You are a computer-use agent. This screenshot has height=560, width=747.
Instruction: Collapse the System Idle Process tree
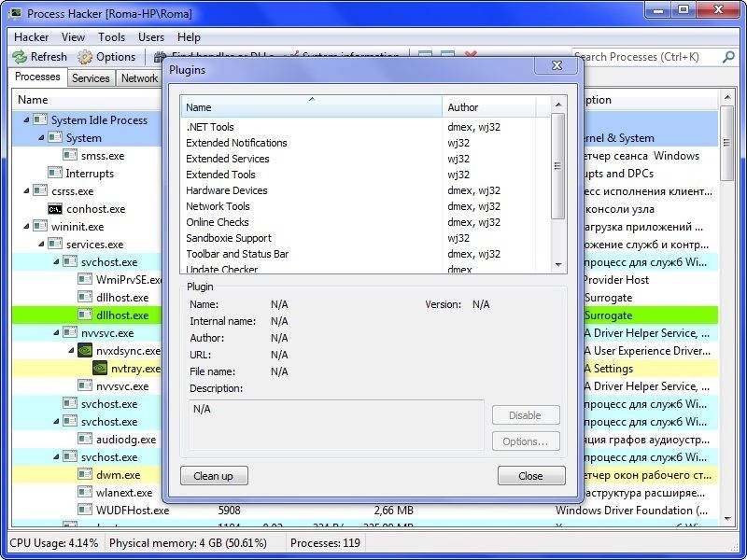point(26,120)
